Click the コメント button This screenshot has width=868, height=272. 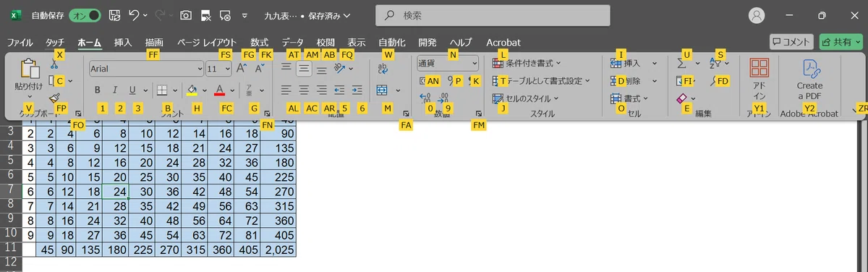792,42
